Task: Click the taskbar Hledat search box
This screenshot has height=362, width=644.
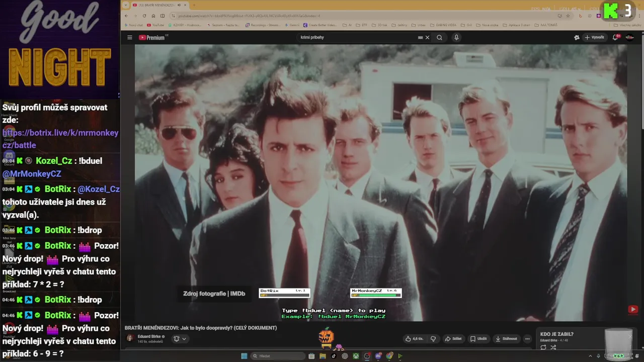Action: pos(278,356)
